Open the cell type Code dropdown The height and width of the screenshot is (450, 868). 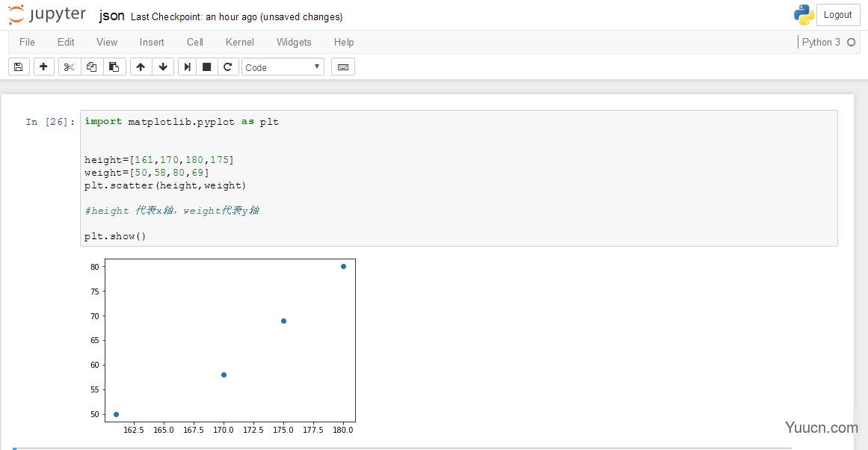(283, 67)
